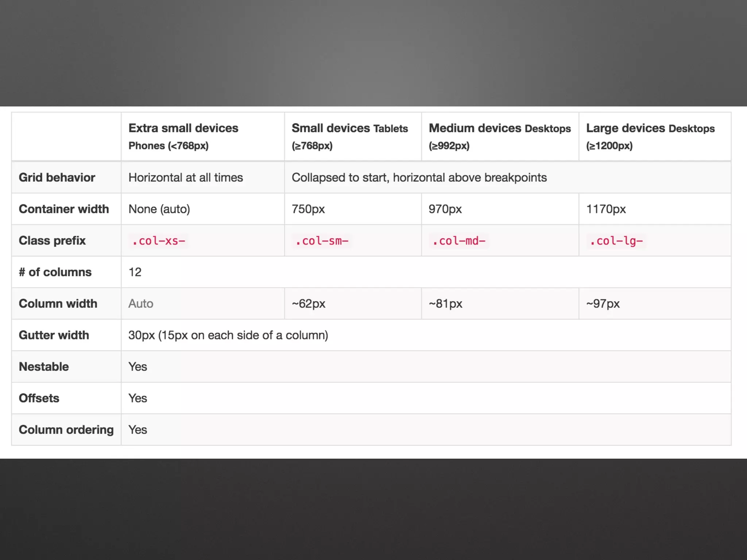Click the .col-sm- class prefix code
747x560 pixels.
[x=322, y=241]
